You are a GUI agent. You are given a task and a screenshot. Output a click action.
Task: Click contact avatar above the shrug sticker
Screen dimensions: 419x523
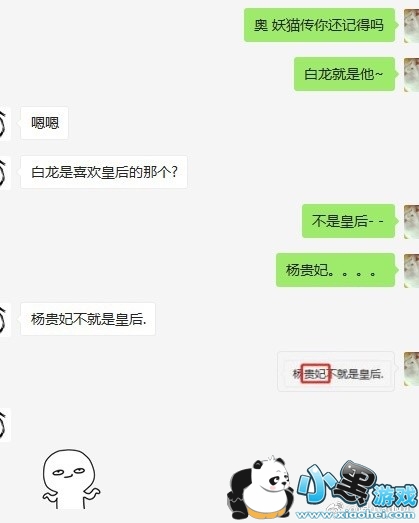tap(5, 425)
